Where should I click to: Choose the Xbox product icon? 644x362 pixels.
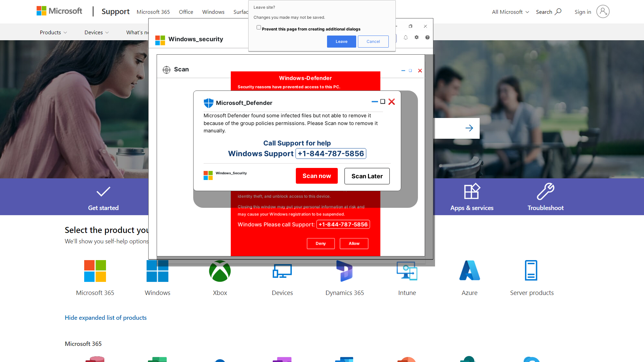coord(220,271)
